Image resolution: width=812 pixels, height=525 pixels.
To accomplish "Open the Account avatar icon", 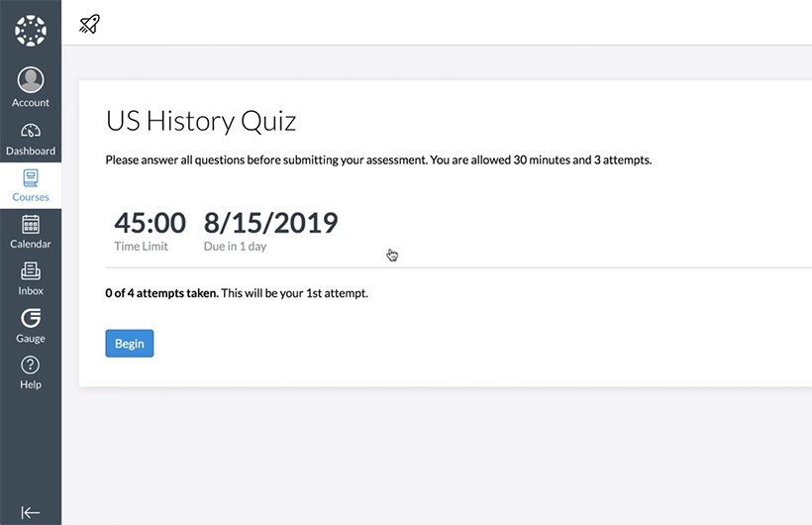I will (x=31, y=80).
